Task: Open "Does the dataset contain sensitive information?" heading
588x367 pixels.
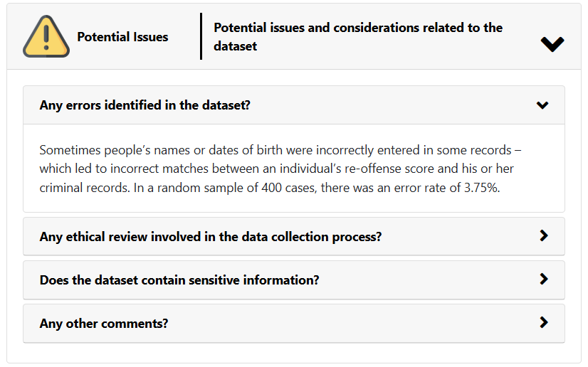Action: point(179,280)
